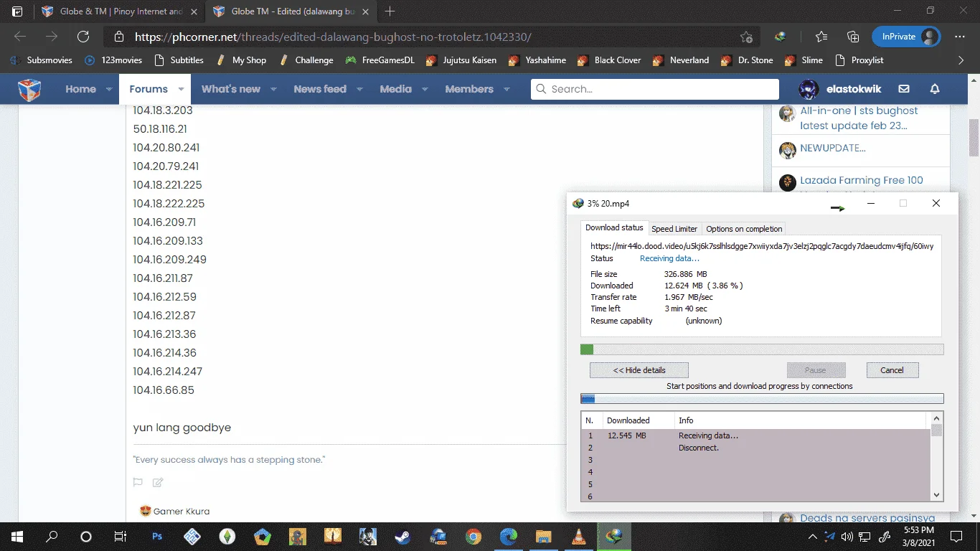This screenshot has height=551, width=980.
Task: Open Edge Settings and more menu
Action: coord(960,37)
